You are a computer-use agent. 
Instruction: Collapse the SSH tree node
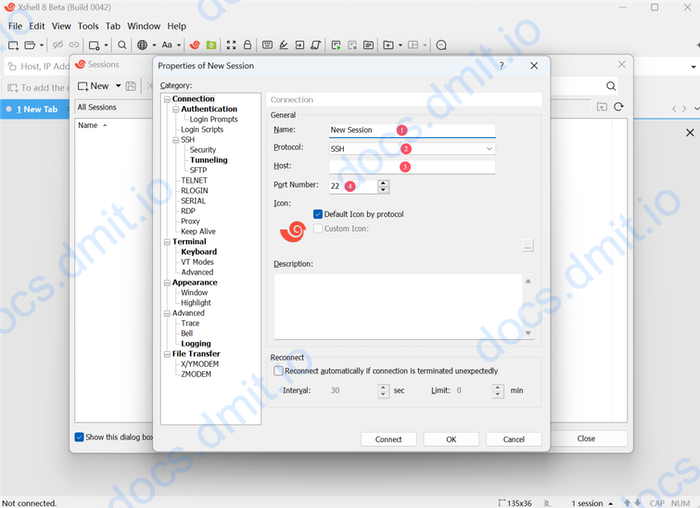point(176,140)
